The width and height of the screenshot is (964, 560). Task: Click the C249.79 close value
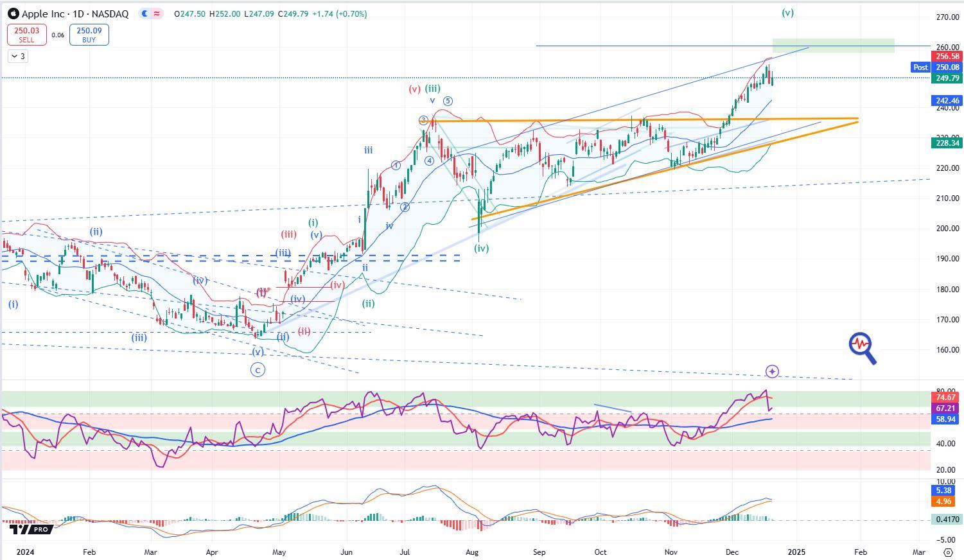coord(293,13)
